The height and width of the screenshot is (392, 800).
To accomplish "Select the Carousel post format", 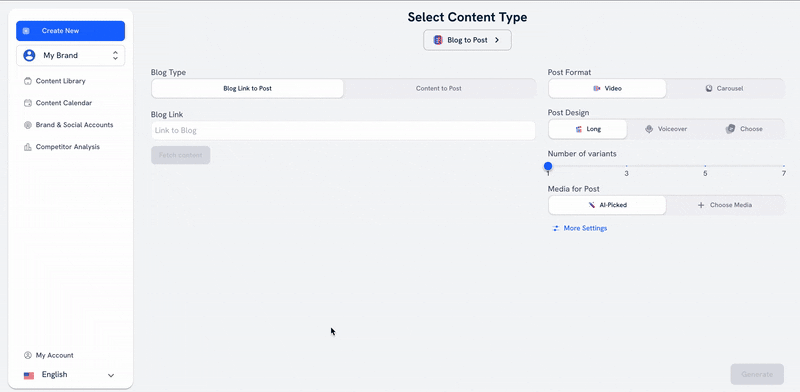I will tap(725, 88).
